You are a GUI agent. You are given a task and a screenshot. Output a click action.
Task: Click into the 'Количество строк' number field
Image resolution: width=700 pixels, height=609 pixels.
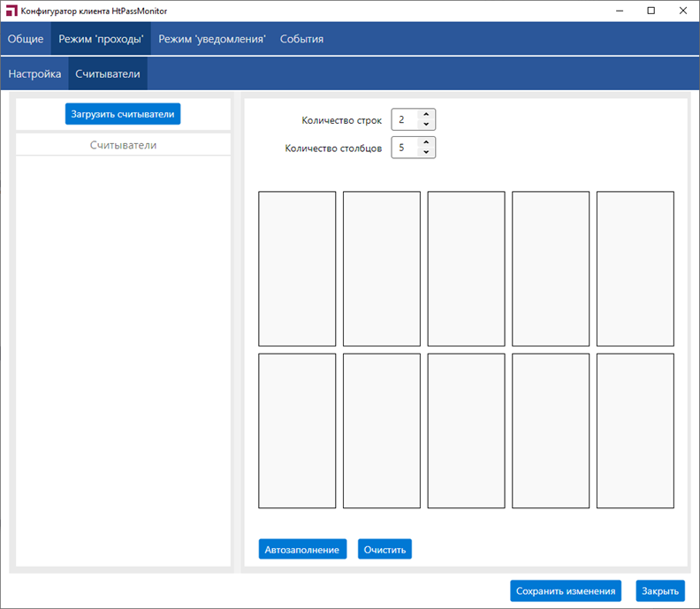pos(403,119)
